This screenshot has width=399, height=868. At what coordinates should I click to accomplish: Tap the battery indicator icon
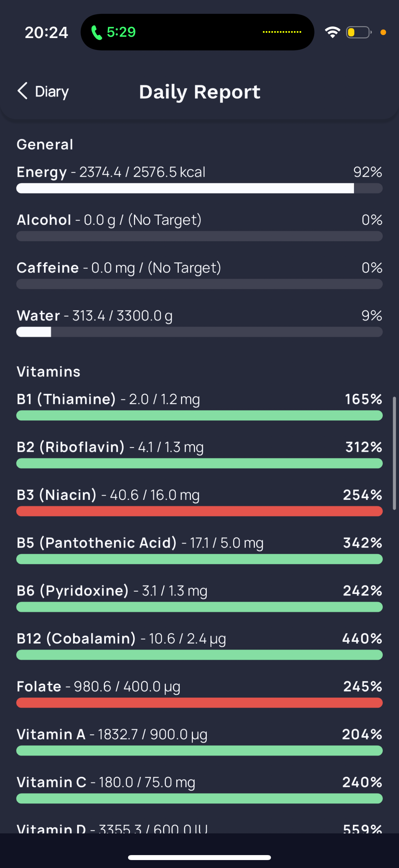359,32
